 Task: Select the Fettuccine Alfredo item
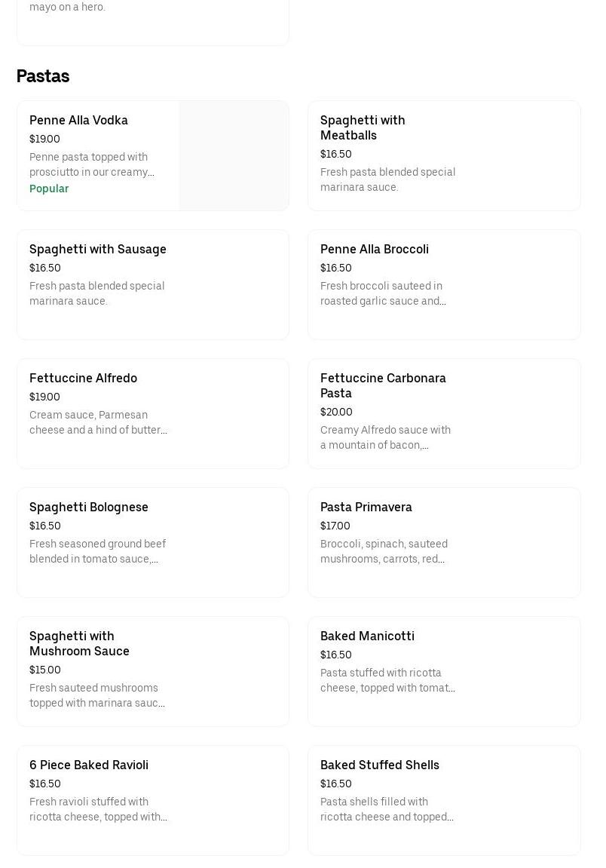tap(153, 414)
